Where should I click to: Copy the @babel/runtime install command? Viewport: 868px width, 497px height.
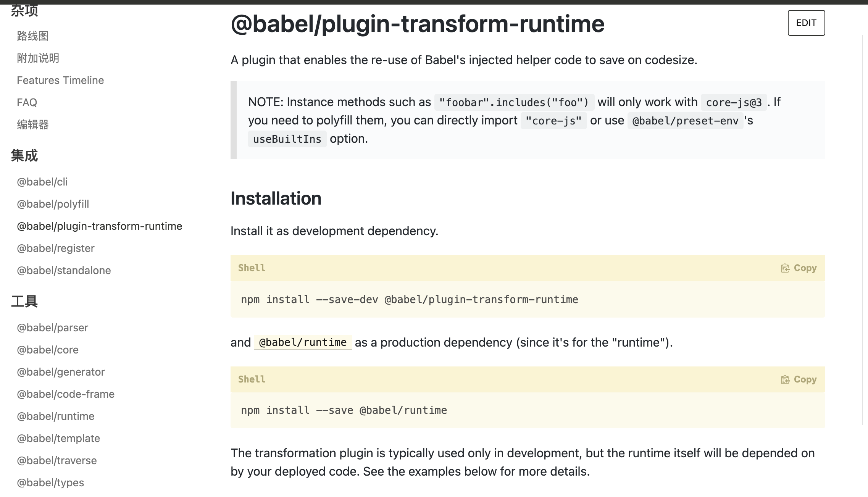point(799,379)
